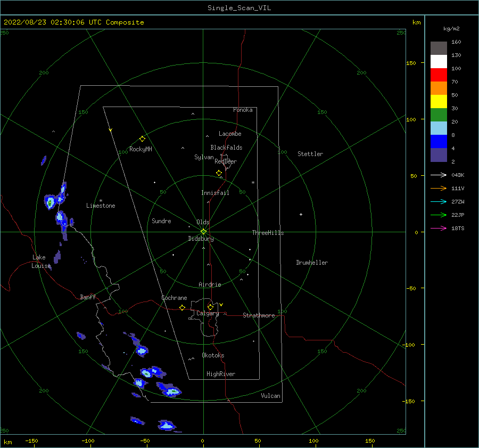Click the 160 legend value
The width and height of the screenshot is (479, 448).
pyautogui.click(x=456, y=42)
